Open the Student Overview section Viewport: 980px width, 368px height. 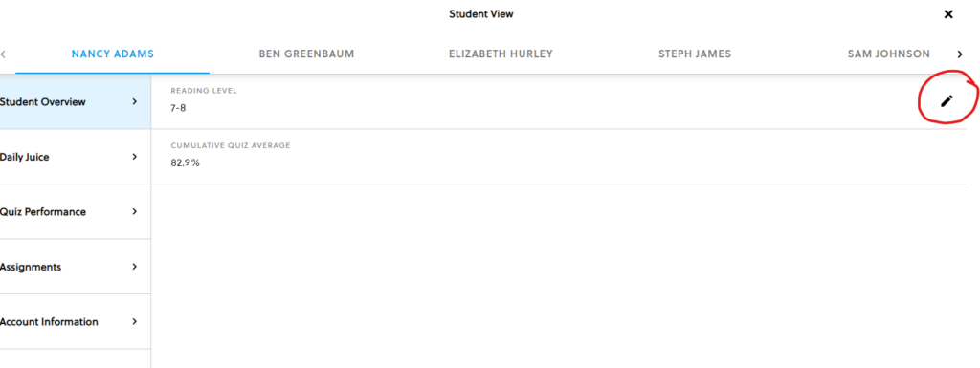click(75, 101)
